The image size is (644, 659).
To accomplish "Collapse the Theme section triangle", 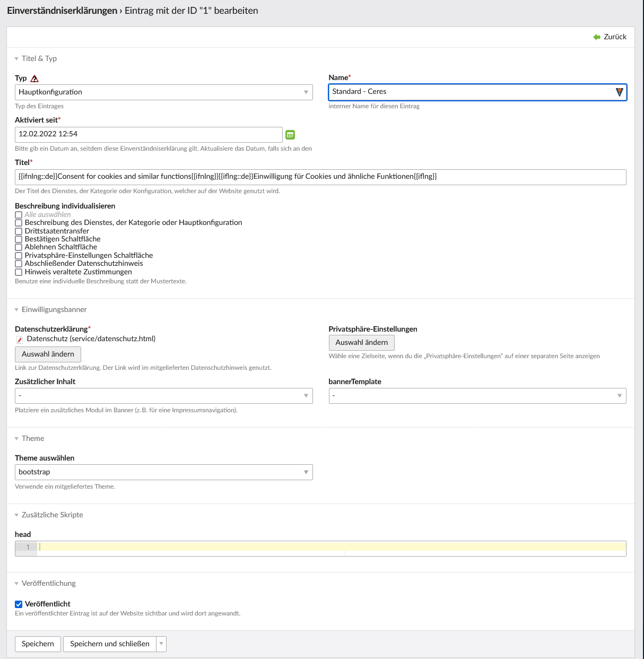I will 16,439.
